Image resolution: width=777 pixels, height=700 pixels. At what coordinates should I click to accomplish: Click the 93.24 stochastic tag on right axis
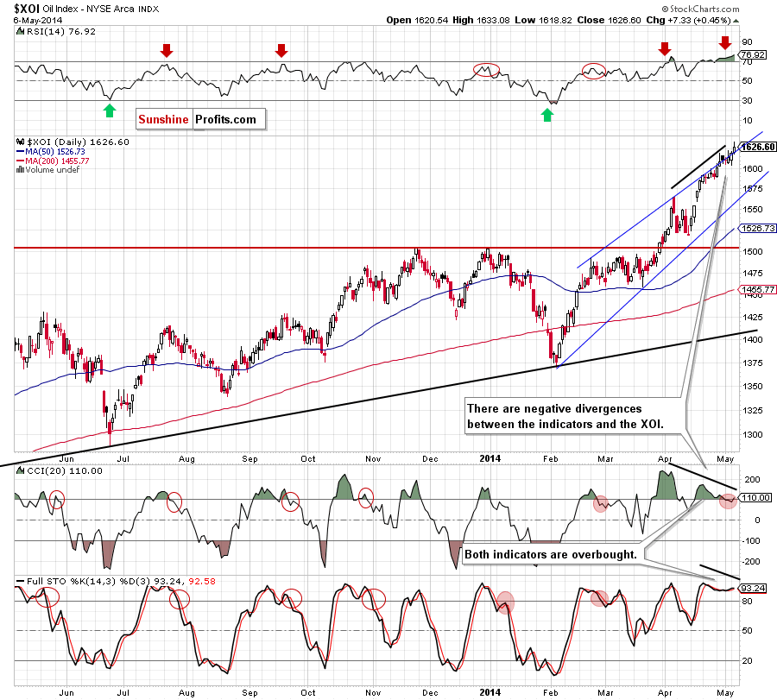753,588
